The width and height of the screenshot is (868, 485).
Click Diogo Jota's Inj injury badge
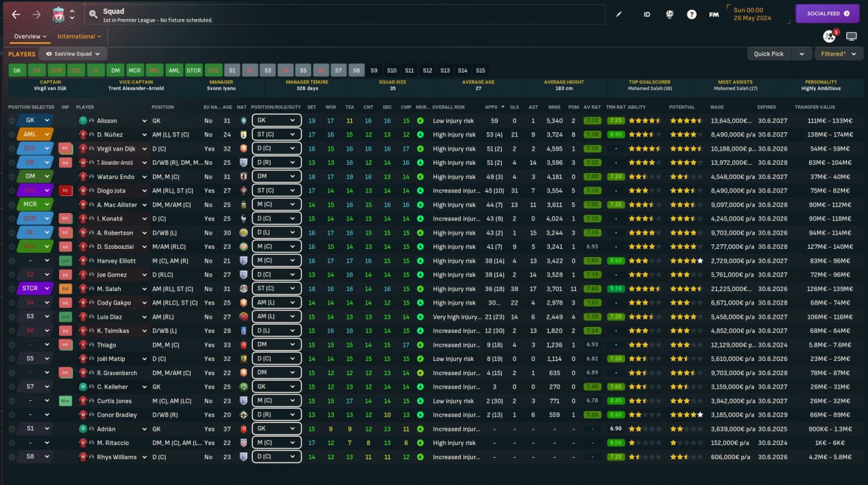65,191
